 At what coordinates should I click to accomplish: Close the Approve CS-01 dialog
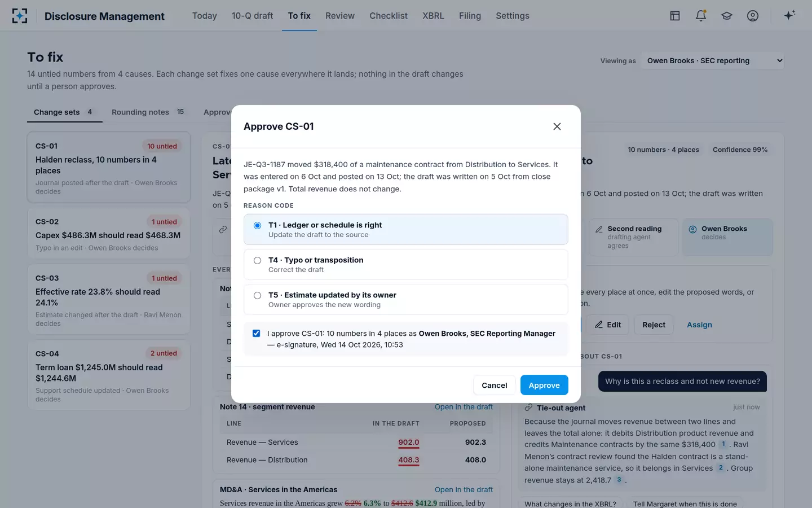tap(557, 126)
